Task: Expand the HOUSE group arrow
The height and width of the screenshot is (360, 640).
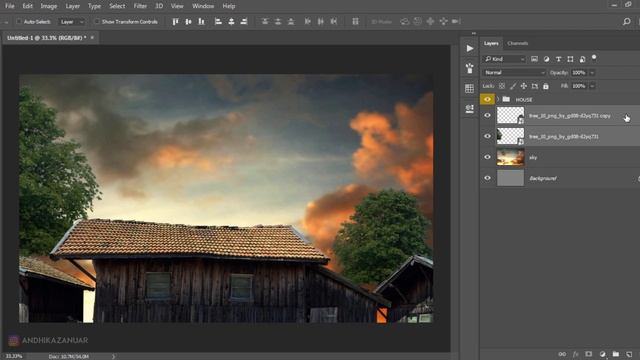Action: (x=498, y=100)
